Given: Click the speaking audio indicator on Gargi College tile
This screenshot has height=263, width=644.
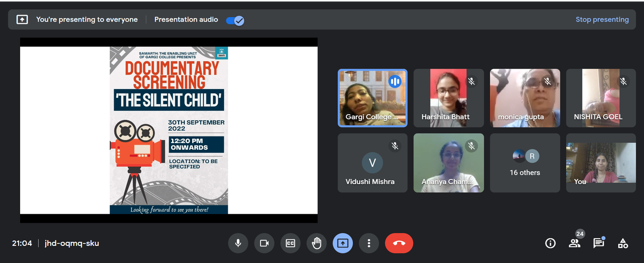Looking at the screenshot, I should point(395,81).
